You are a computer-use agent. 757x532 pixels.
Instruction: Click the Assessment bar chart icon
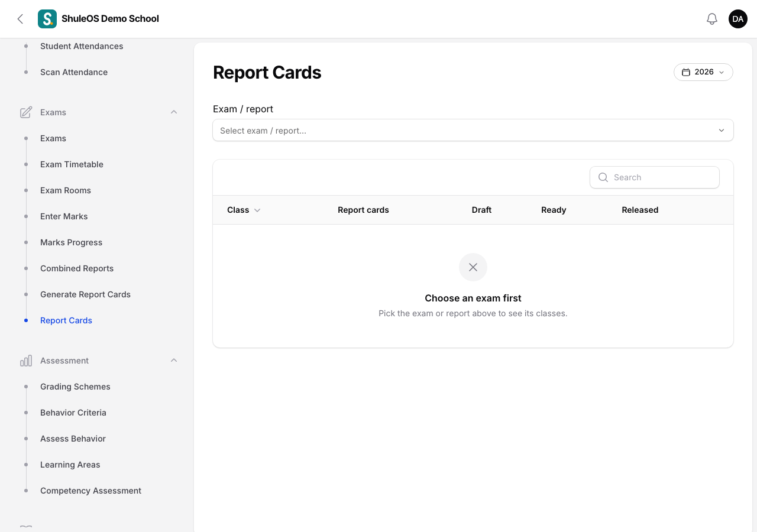26,361
